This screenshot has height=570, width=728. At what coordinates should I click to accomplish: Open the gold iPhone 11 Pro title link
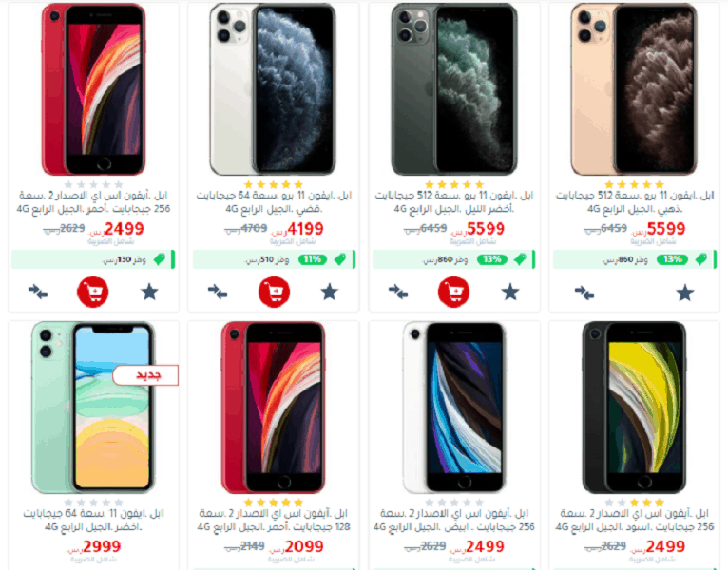point(635,202)
